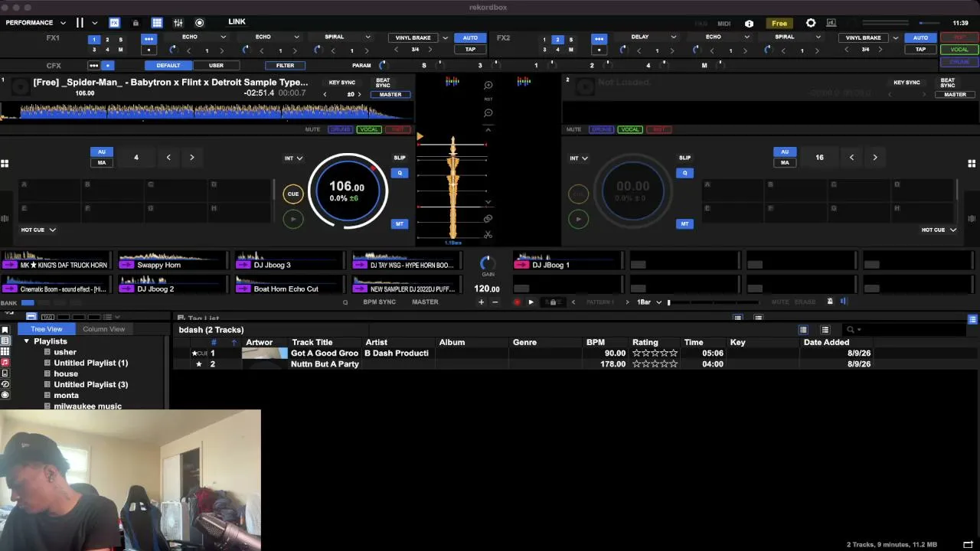The width and height of the screenshot is (980, 551).
Task: Click the LINK button
Action: click(x=237, y=22)
